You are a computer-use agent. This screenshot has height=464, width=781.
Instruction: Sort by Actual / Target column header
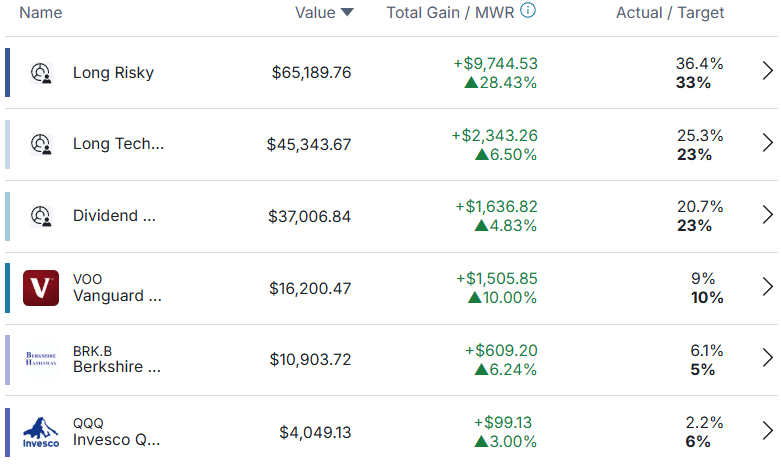(670, 12)
